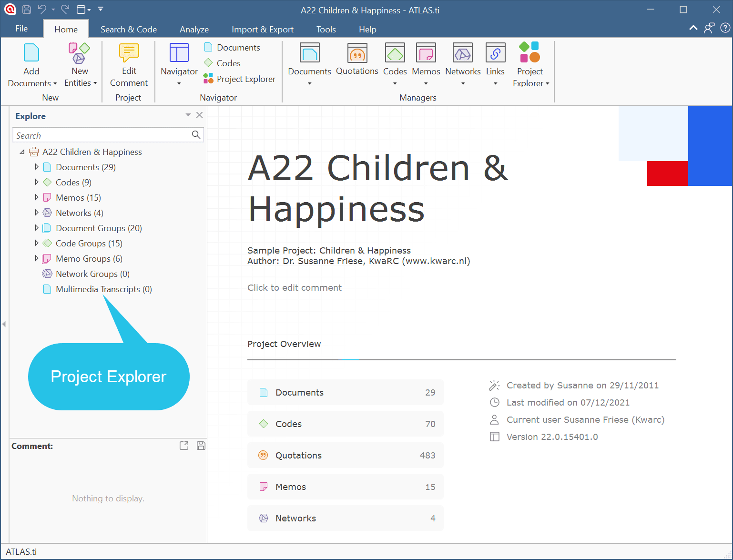Expand Document Groups (20) node

click(x=37, y=228)
